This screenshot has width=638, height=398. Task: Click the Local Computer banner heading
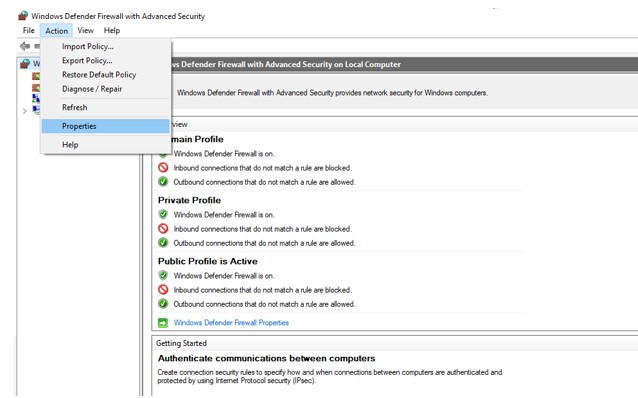[286, 64]
